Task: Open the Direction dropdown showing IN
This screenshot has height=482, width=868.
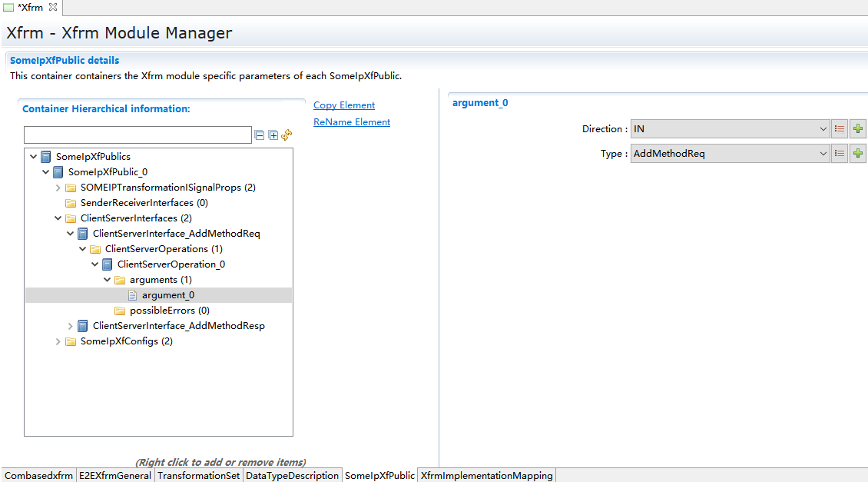Action: (729, 129)
